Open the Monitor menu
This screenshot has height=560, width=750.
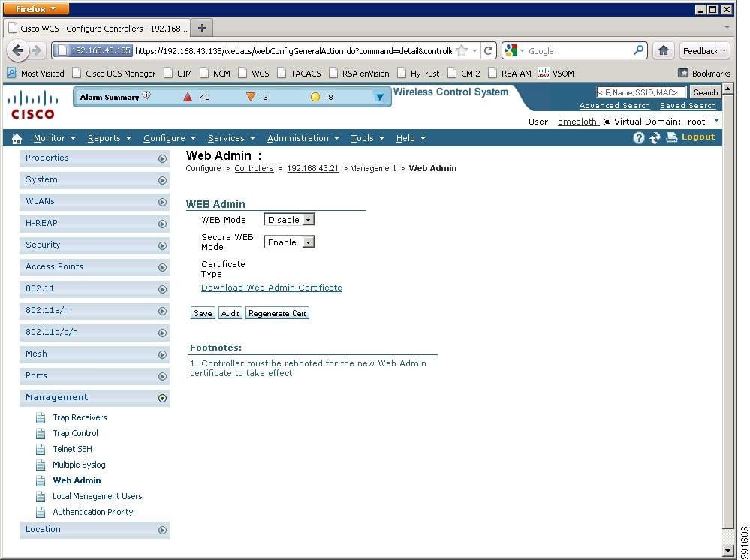click(x=55, y=138)
